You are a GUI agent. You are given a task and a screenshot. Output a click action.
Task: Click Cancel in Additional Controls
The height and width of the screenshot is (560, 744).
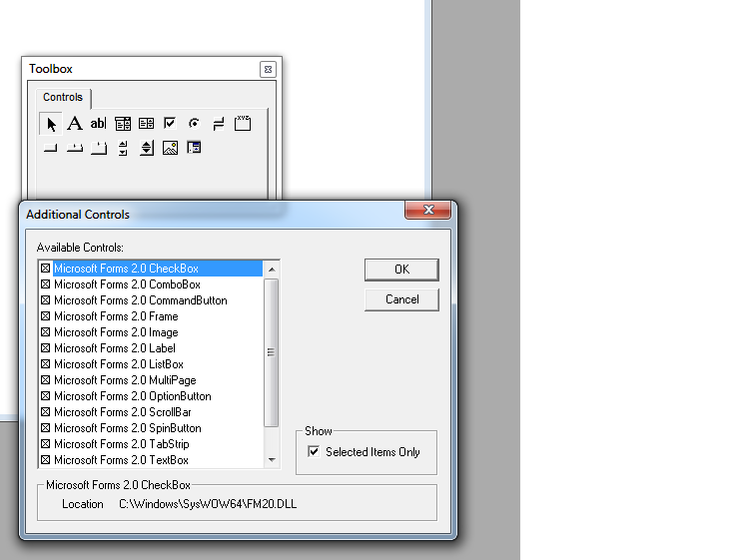[x=401, y=299]
